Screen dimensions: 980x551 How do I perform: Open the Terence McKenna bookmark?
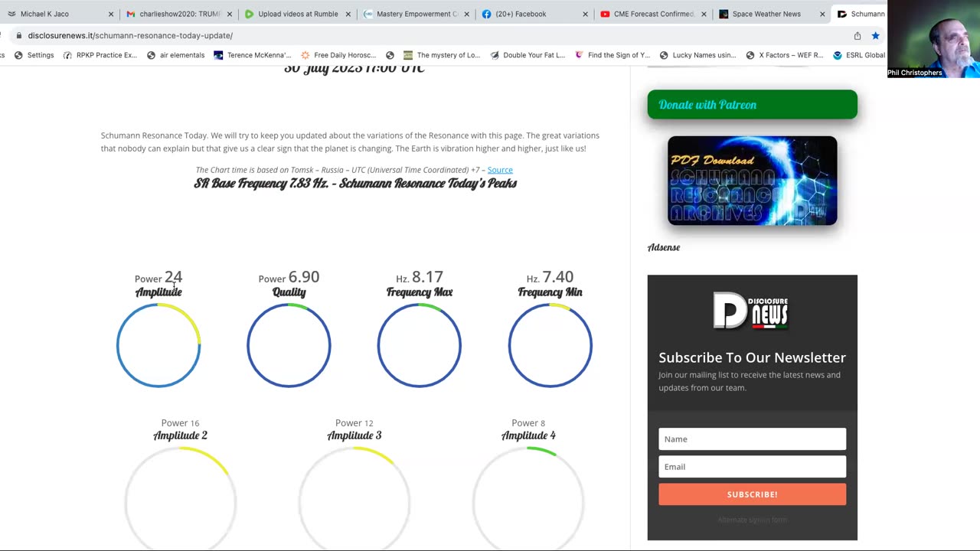[253, 55]
